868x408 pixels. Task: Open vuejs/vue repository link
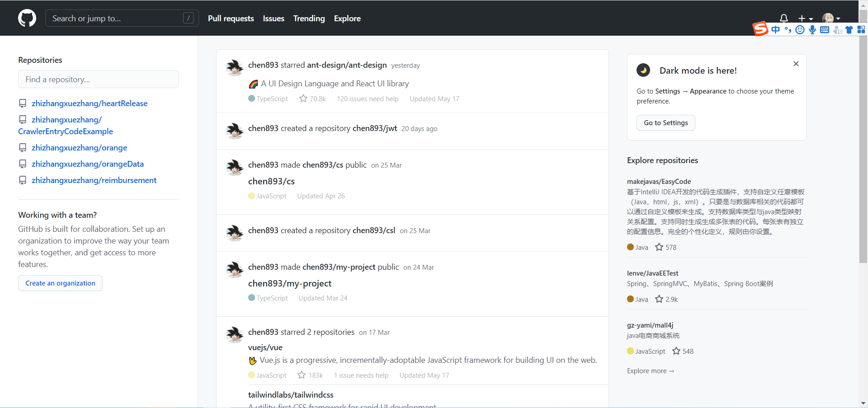[x=265, y=347]
